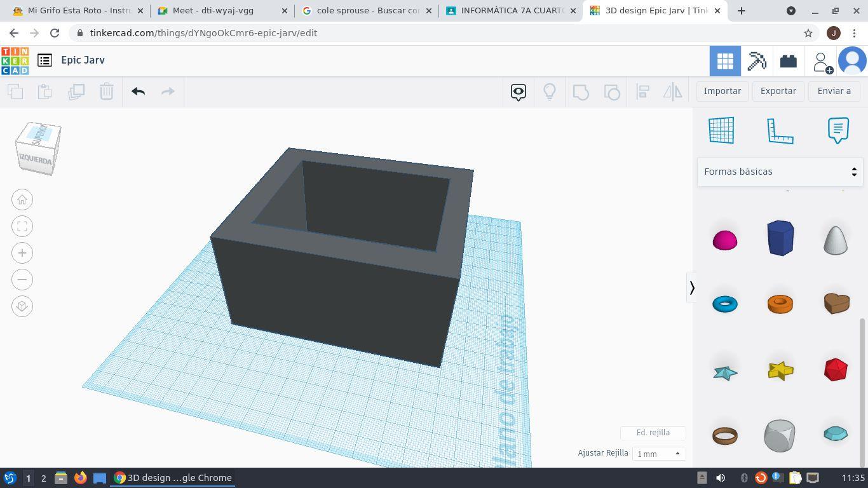Click the Delete trash icon
868x488 pixels.
(x=107, y=91)
